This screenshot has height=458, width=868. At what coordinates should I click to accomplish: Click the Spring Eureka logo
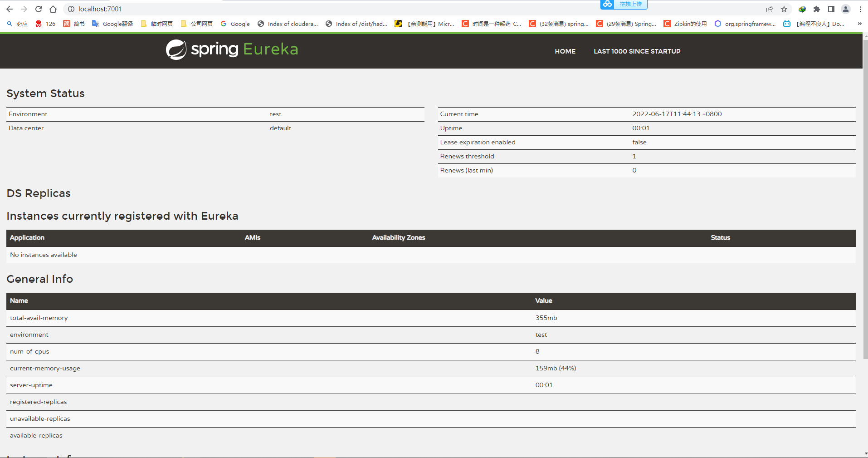tap(232, 49)
